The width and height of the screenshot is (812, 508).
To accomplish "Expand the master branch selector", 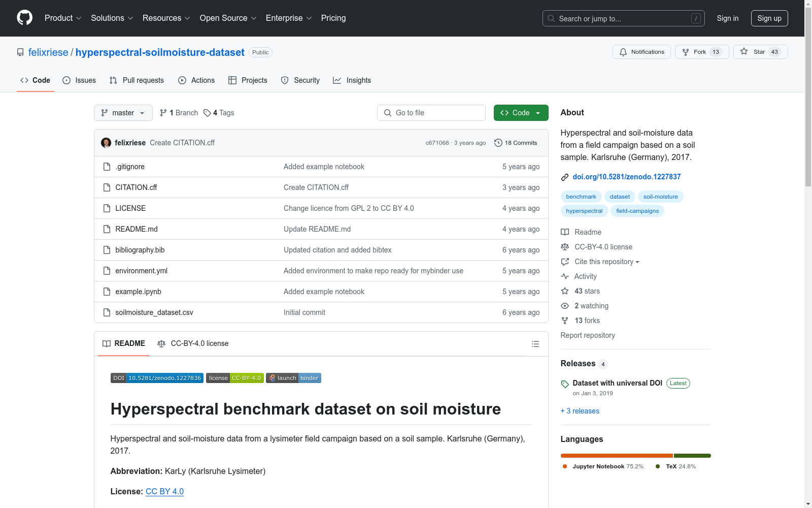I will (123, 113).
